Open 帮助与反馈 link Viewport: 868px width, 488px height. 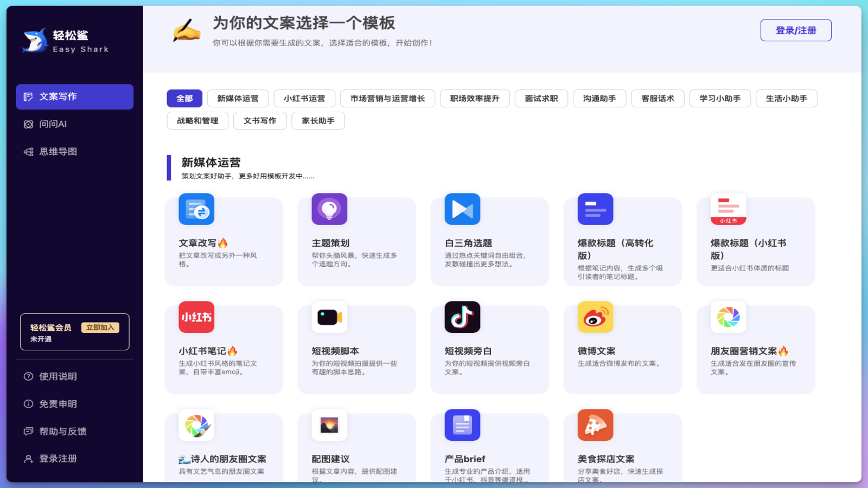[63, 432]
